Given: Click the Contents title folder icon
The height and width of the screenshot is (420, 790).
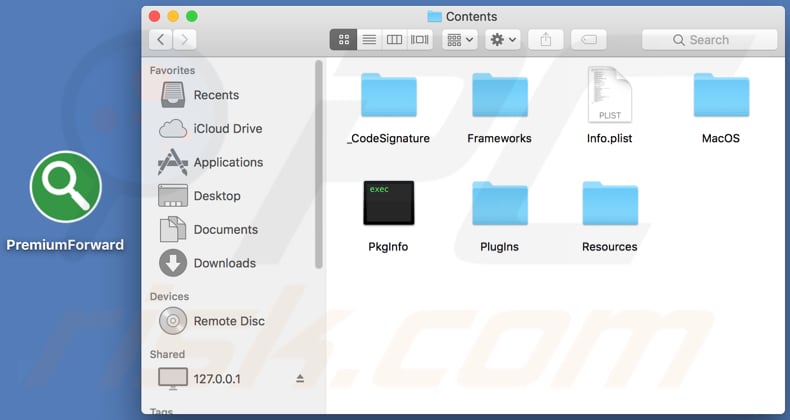Looking at the screenshot, I should pyautogui.click(x=434, y=17).
